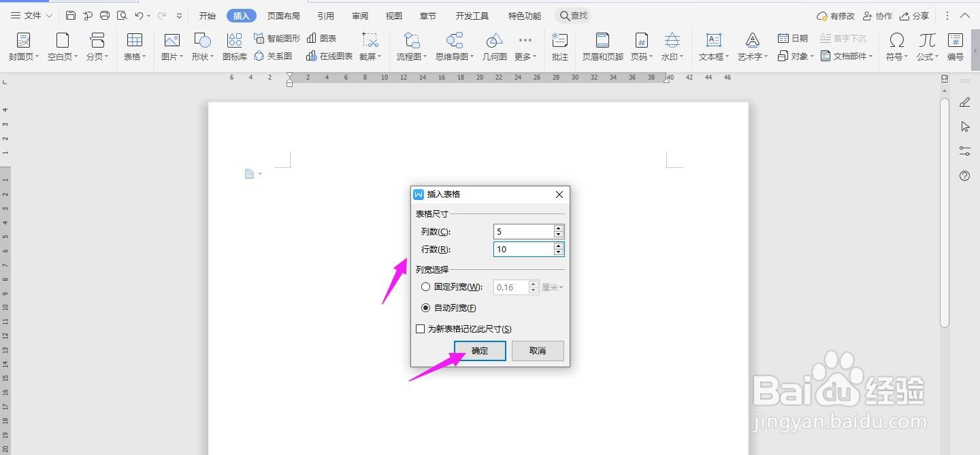Open the help icon in right sidebar
This screenshot has height=455, width=980.
tap(964, 175)
